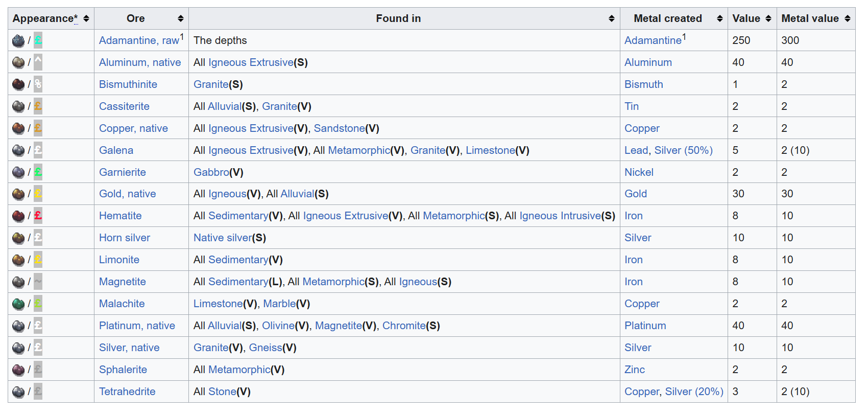Follow the Native silver link in Horn silver row
Screen dimensions: 868x413
(223, 238)
